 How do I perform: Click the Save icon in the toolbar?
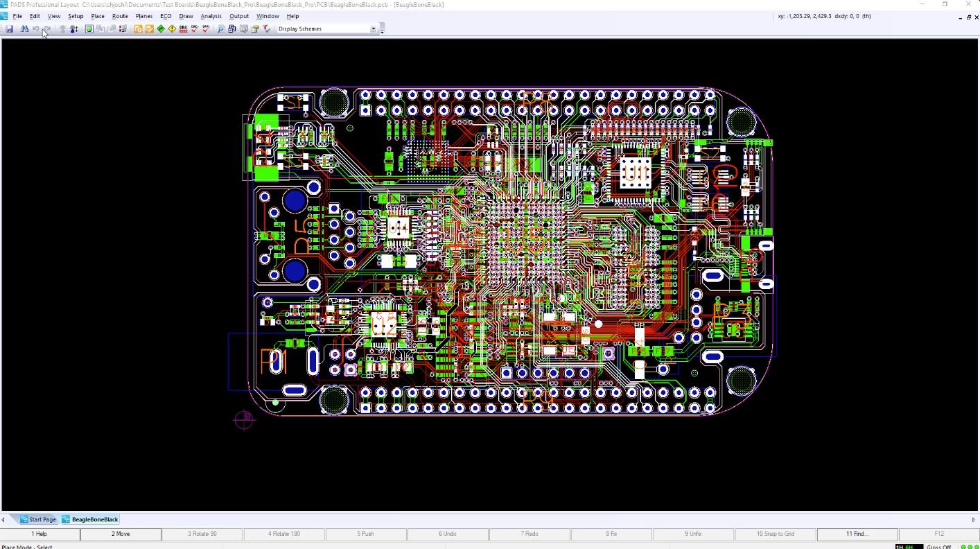click(10, 29)
